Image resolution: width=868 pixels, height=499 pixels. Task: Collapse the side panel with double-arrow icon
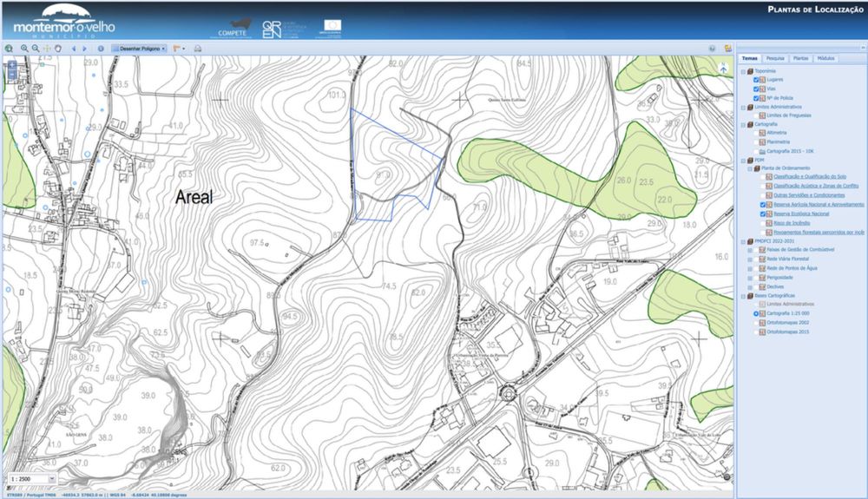[863, 48]
